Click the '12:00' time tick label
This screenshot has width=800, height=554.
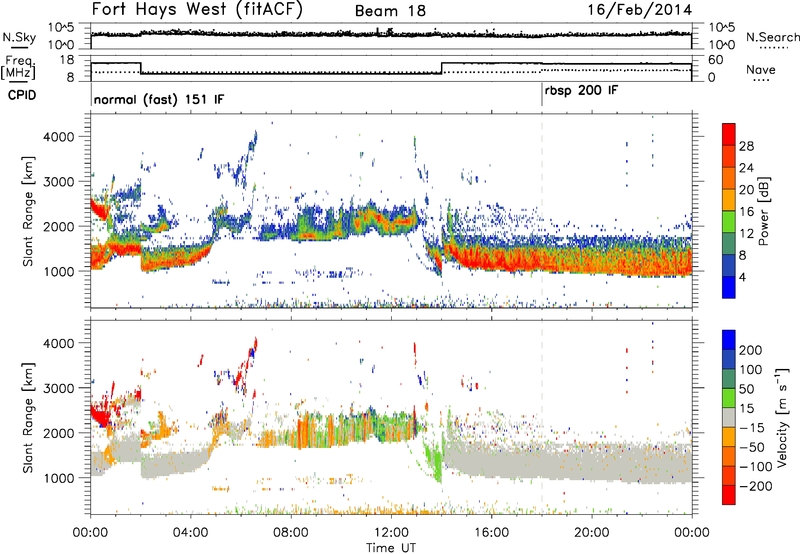pos(391,533)
